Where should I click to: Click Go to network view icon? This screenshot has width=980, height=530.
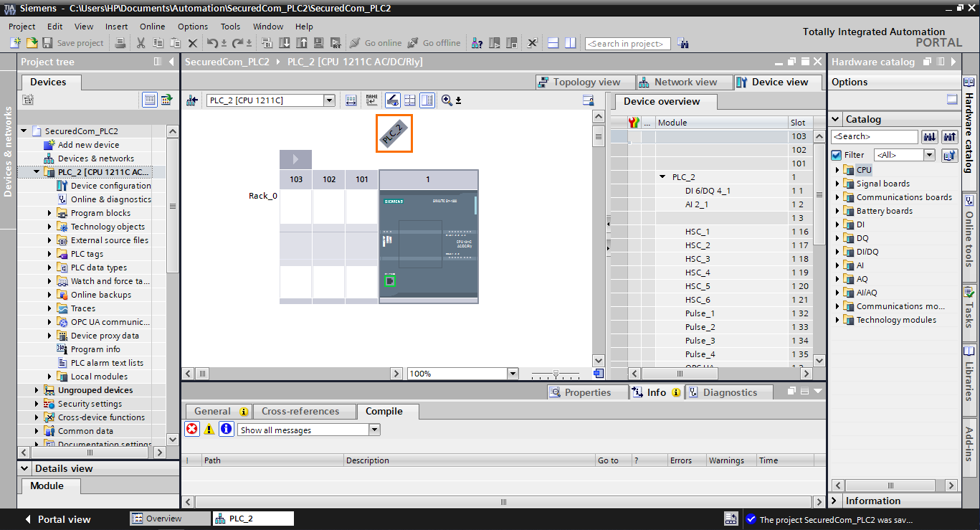pos(192,100)
